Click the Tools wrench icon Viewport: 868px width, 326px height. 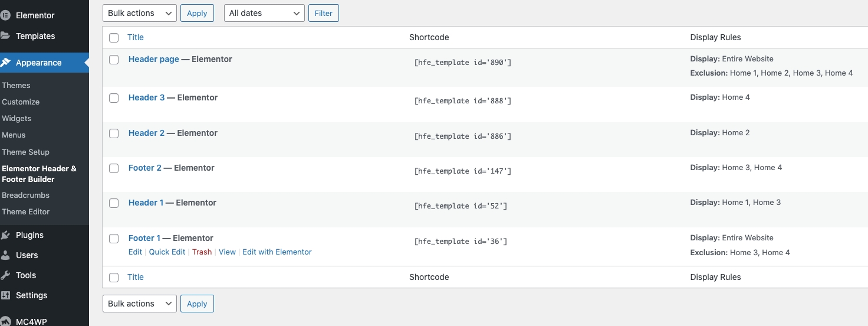tap(5, 275)
